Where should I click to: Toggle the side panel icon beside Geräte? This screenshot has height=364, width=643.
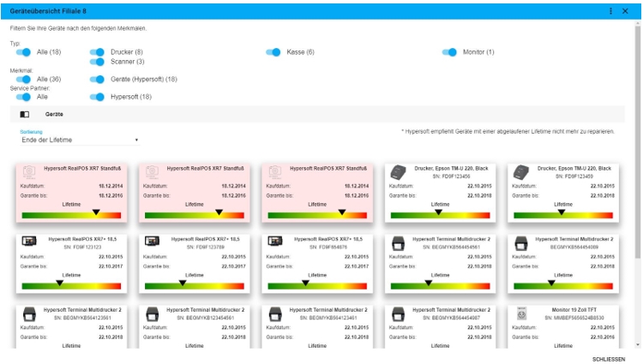tap(25, 114)
